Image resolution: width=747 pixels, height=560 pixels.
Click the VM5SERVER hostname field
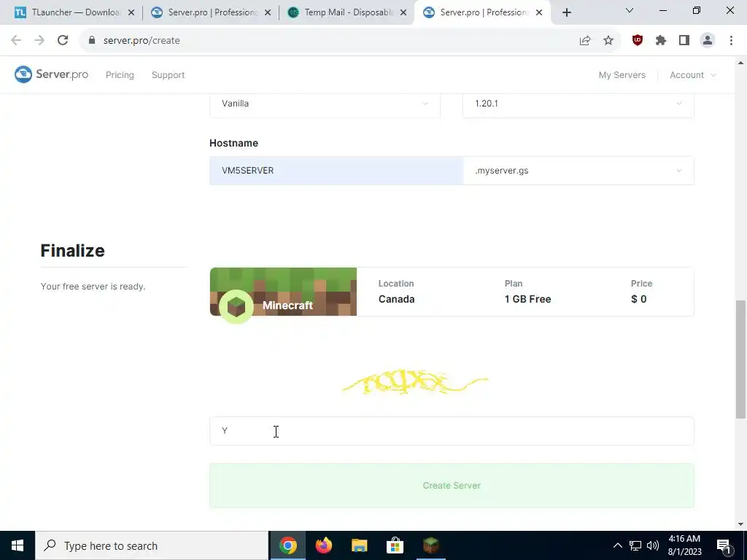[x=336, y=171]
